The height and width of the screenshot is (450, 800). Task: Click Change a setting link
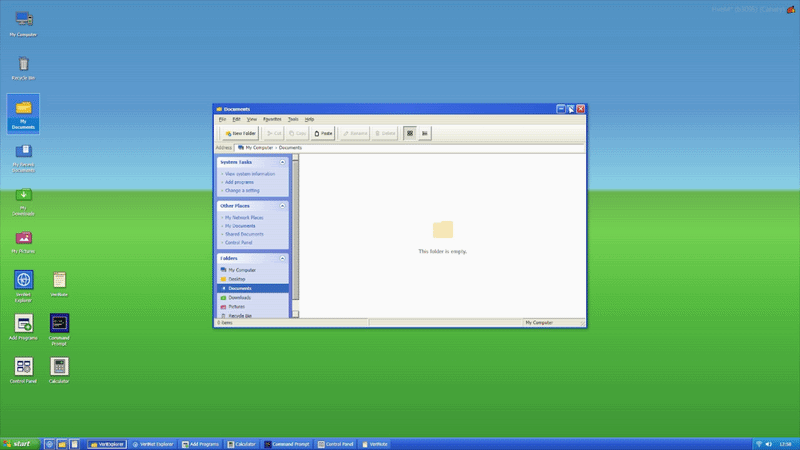242,190
